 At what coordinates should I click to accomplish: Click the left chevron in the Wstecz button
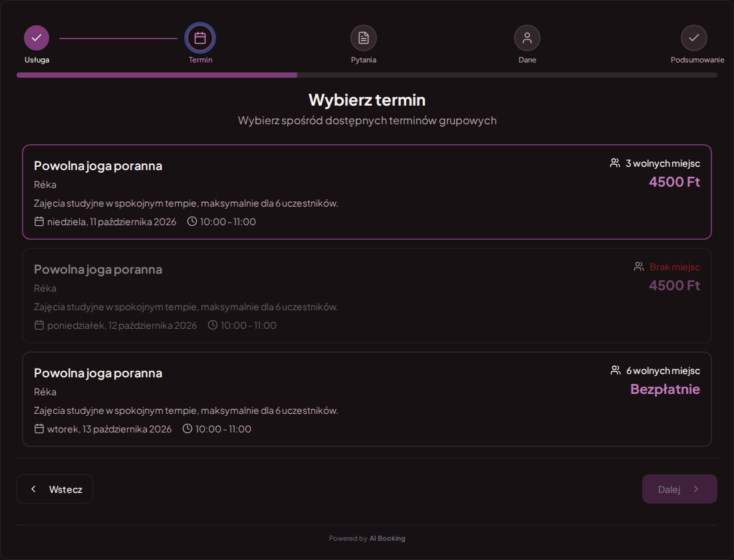click(33, 489)
